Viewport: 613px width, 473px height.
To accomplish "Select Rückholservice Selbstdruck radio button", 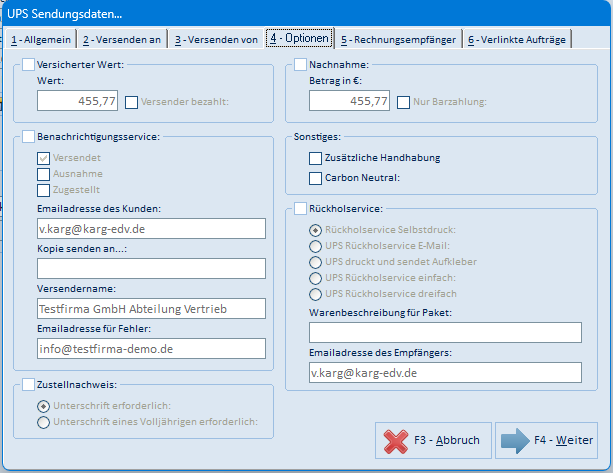I will (315, 230).
